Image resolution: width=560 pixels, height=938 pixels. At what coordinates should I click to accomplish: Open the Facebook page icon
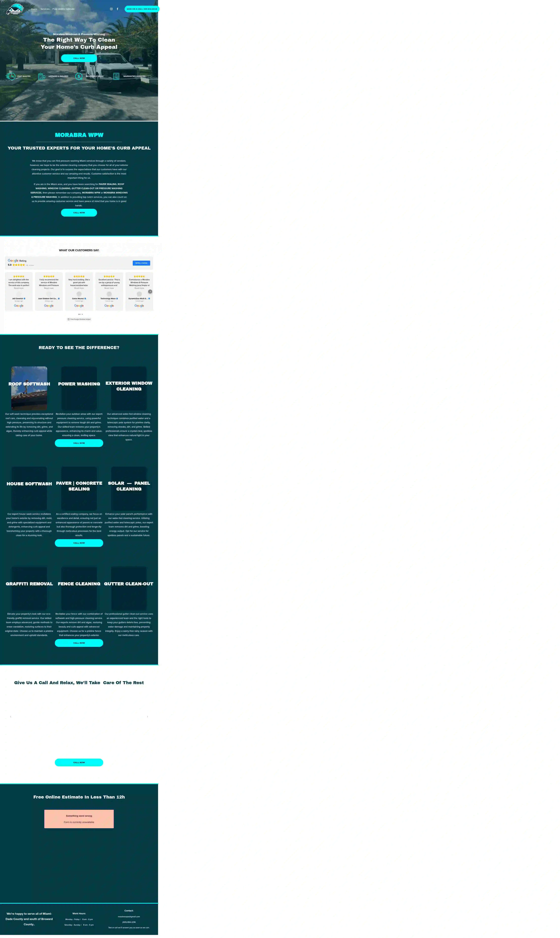[x=117, y=9]
